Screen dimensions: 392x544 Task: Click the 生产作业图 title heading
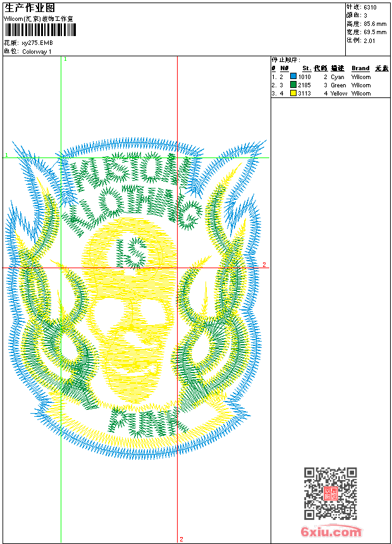point(30,8)
